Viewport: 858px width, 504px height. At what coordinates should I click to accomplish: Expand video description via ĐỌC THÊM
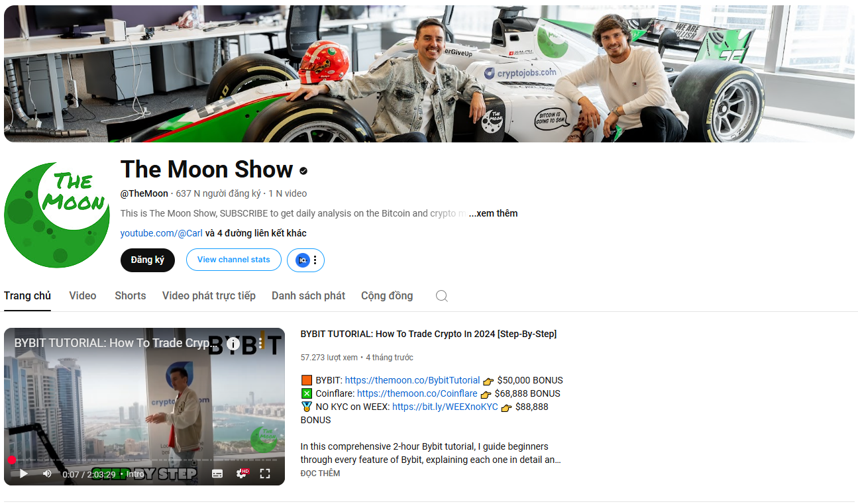320,474
